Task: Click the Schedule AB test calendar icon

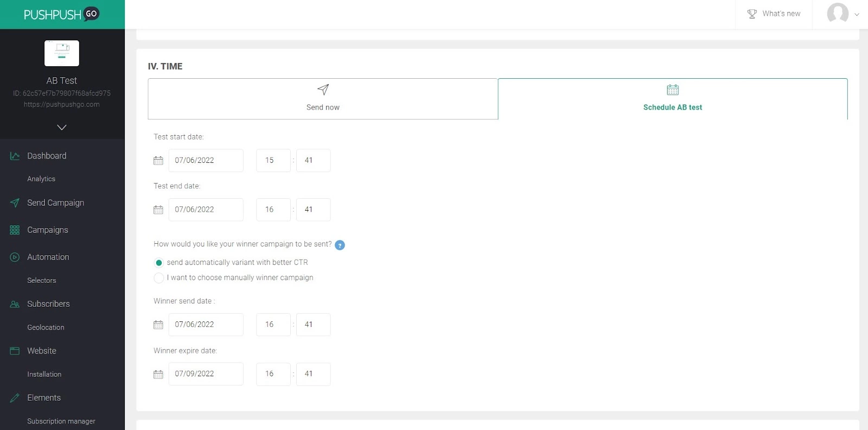Action: (673, 90)
